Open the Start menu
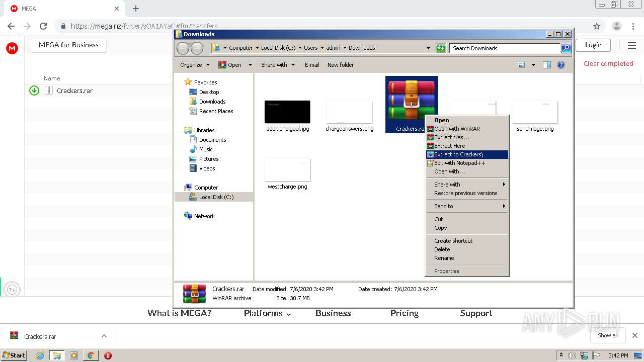 [x=14, y=355]
